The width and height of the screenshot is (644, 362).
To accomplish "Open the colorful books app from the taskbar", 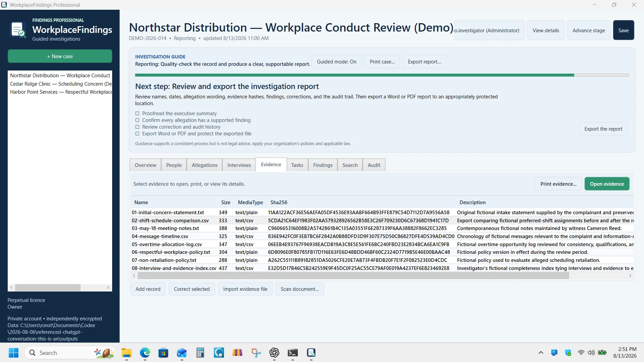I will (237, 353).
